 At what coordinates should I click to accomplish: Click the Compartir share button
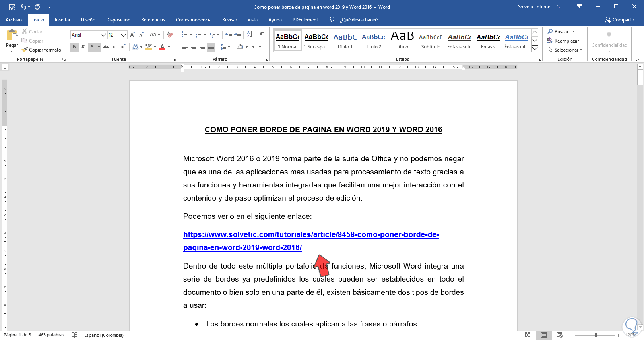(619, 20)
